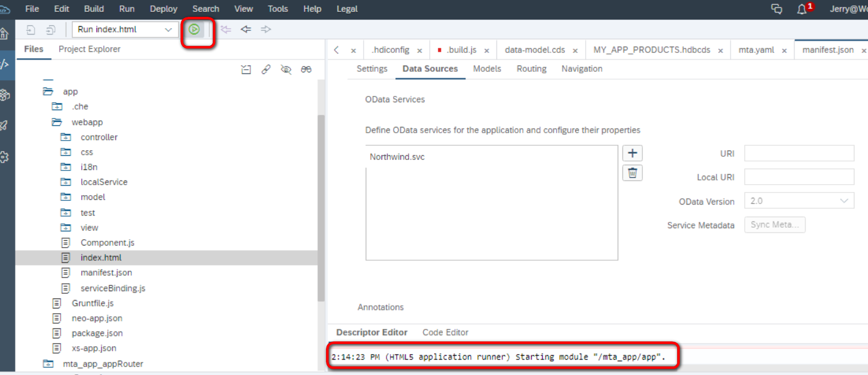Open the cube icon perspective in the sidebar
The height and width of the screenshot is (375, 868).
(x=5, y=95)
